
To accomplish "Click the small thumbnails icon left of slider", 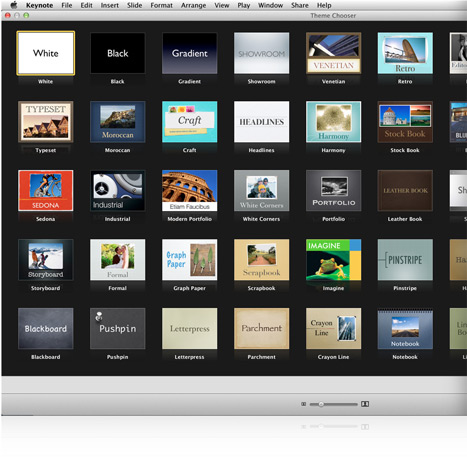I will point(303,404).
